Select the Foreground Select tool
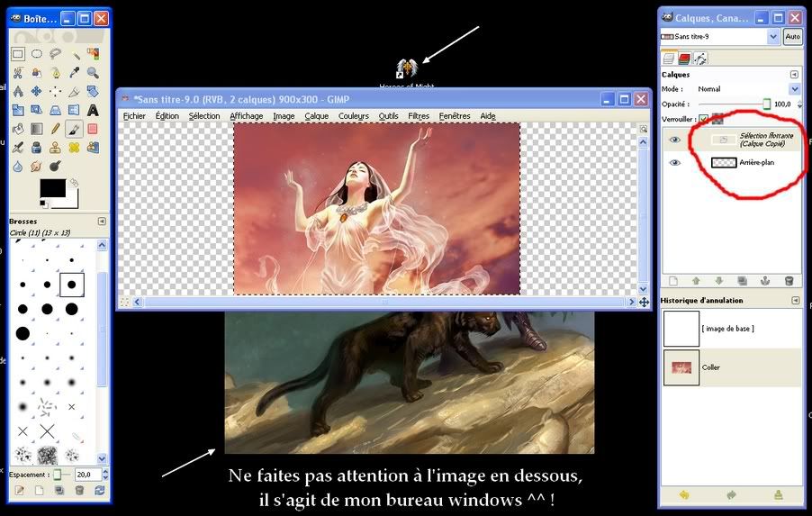This screenshot has height=516, width=812. click(37, 73)
